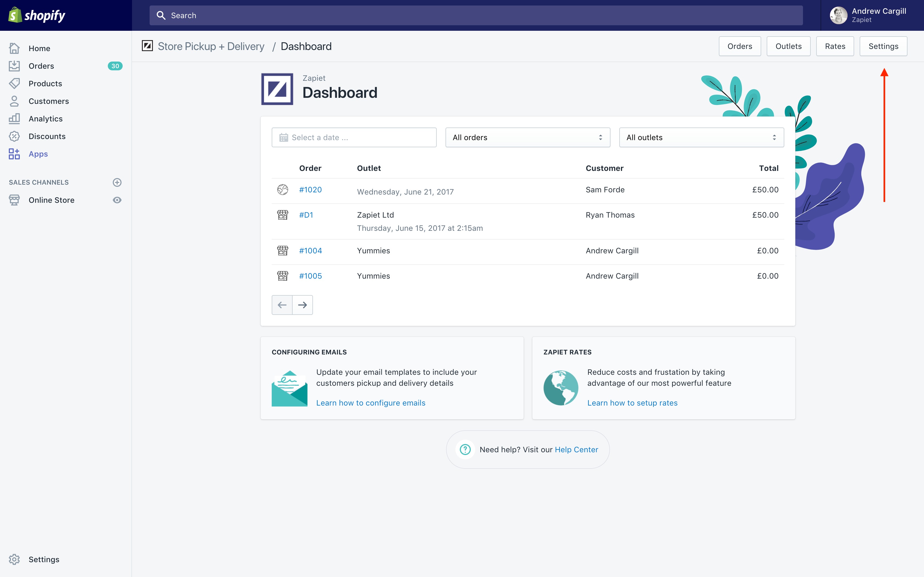Screen dimensions: 924x577
Task: Expand the All outlets dropdown
Action: tap(701, 137)
